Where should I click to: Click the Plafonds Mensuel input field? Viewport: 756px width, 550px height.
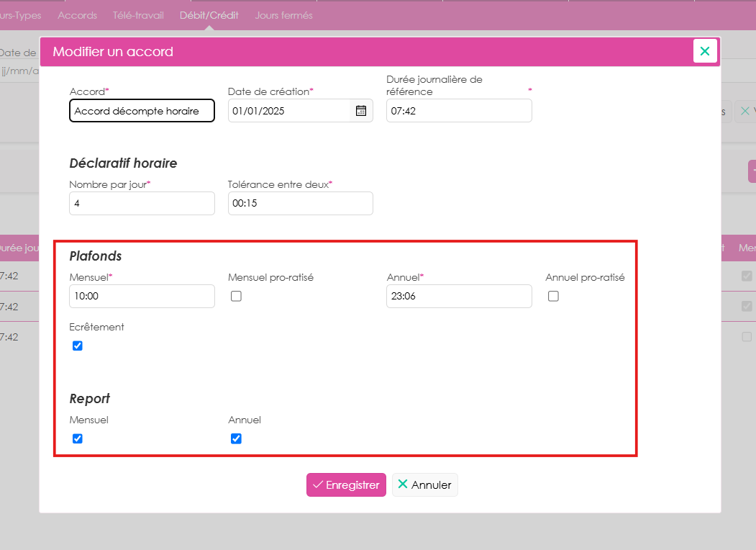(x=142, y=296)
